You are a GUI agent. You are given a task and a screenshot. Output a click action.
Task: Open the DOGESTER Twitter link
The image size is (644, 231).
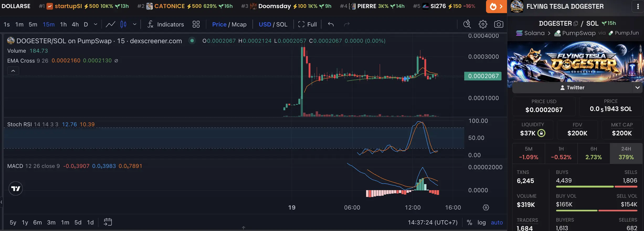coord(572,87)
